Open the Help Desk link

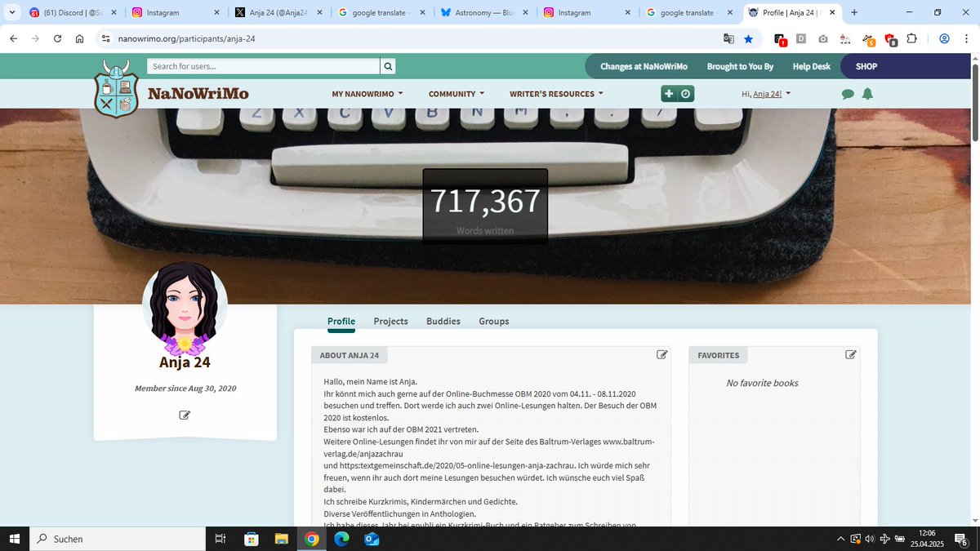tap(811, 66)
